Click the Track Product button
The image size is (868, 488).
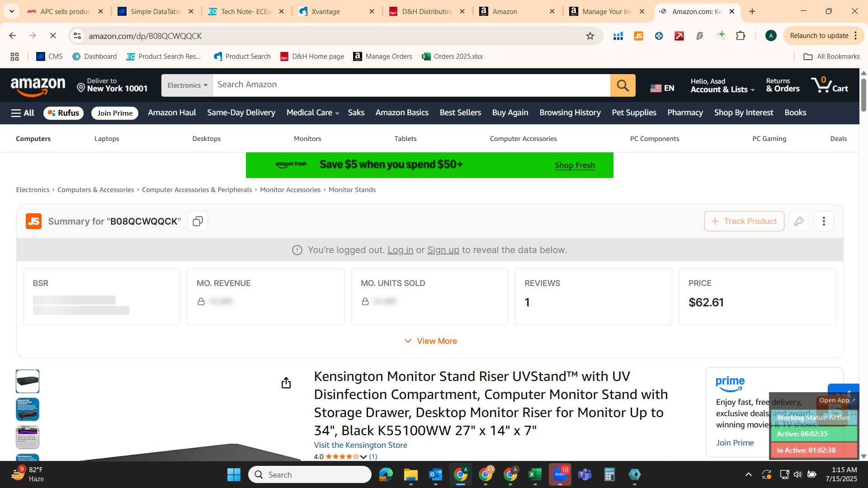pyautogui.click(x=744, y=221)
